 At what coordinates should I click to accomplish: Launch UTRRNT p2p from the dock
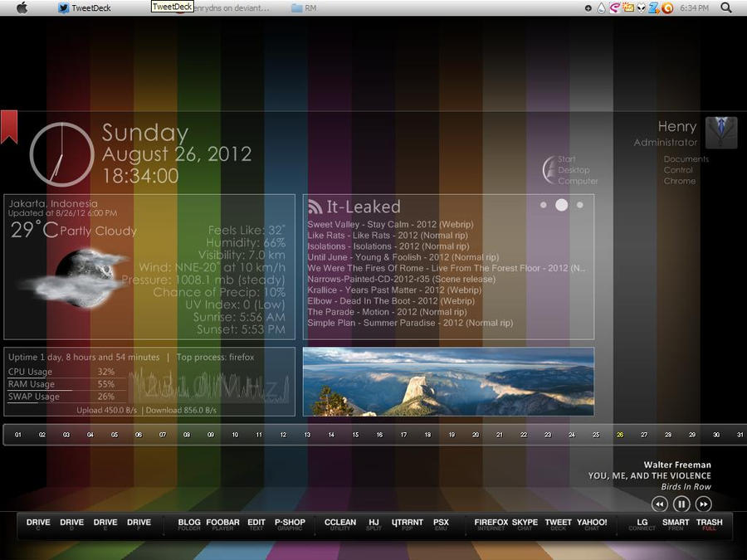pos(408,523)
